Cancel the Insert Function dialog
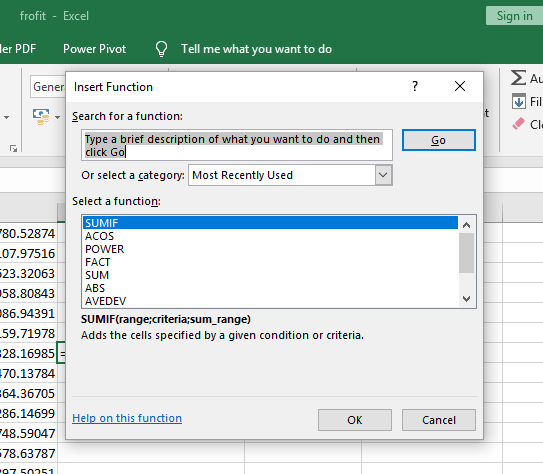 pyautogui.click(x=439, y=420)
